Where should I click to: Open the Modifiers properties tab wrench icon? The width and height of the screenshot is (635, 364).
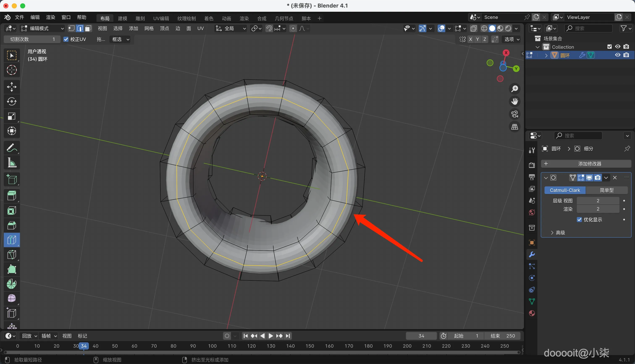tap(532, 254)
